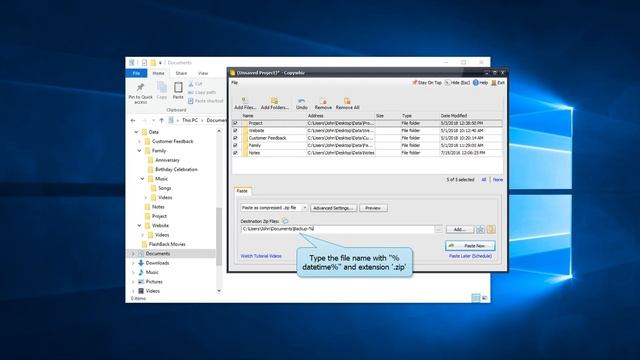640x360 pixels.
Task: Click Destination Zip Files path field
Action: tap(338, 229)
